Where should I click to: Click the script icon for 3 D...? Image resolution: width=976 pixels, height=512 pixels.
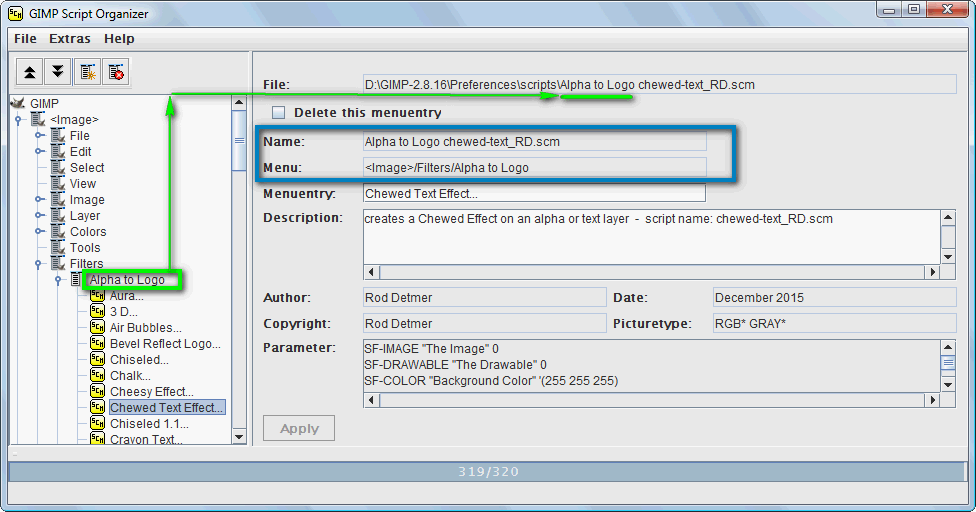point(97,311)
